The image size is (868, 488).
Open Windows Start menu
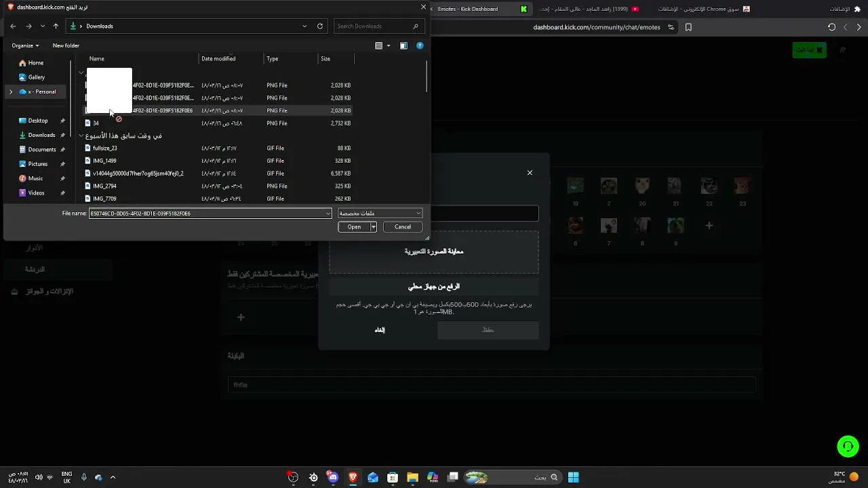574,477
